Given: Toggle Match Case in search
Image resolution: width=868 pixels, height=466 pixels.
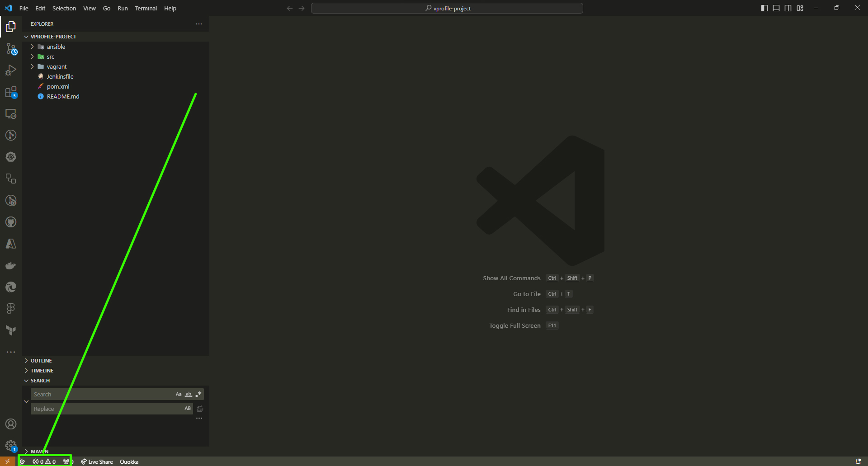Looking at the screenshot, I should [x=179, y=394].
